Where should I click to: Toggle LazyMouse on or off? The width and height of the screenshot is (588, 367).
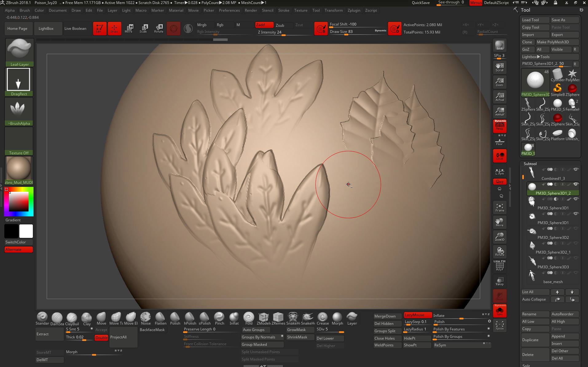coord(417,315)
